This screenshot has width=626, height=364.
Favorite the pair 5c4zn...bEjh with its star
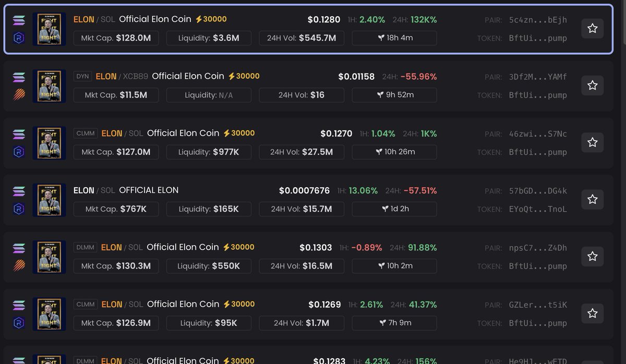coord(592,29)
